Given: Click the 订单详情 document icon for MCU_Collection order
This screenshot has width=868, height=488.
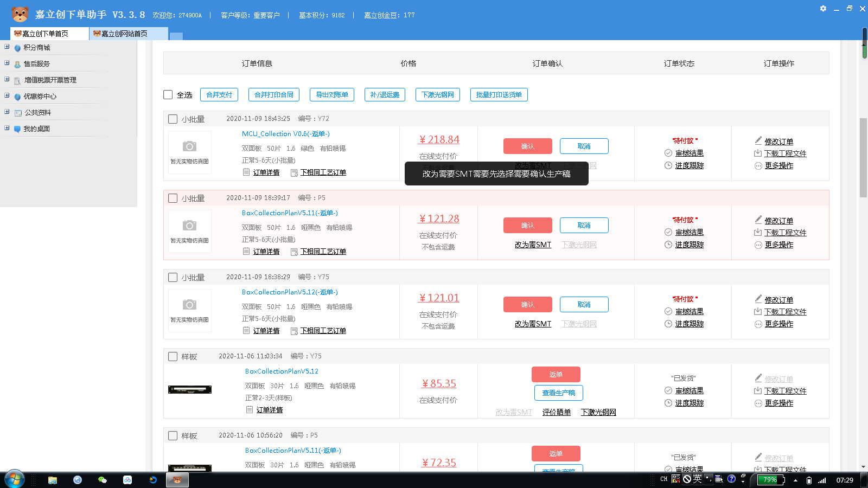Looking at the screenshot, I should coord(246,172).
